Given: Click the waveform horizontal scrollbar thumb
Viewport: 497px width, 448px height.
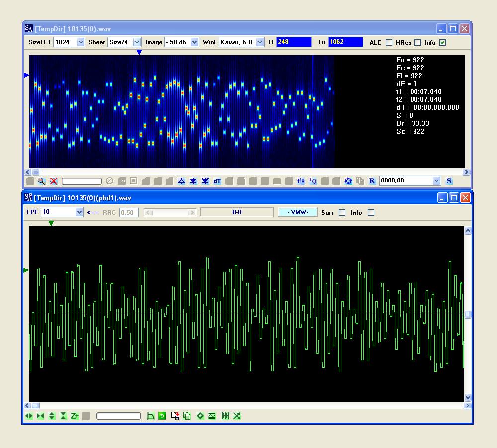Looking at the screenshot, I should click(35, 406).
